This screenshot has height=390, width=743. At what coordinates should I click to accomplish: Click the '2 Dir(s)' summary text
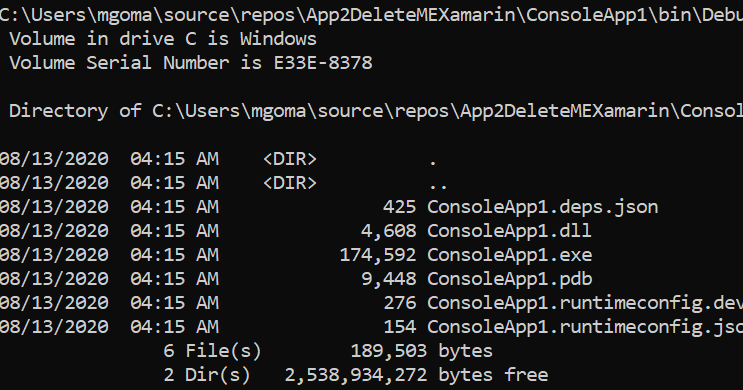pyautogui.click(x=207, y=375)
